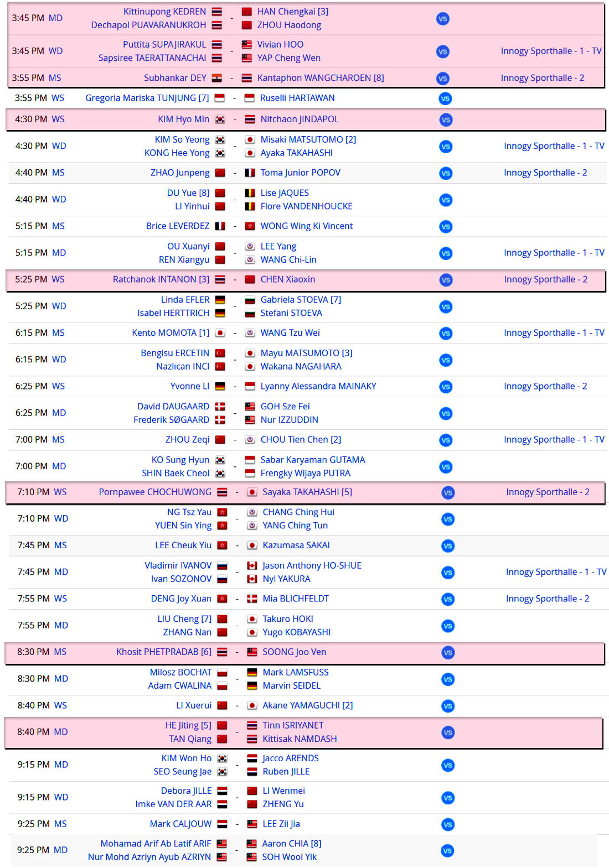Click VS icon for Aaron CHIA match
The image size is (609, 868).
tap(447, 851)
